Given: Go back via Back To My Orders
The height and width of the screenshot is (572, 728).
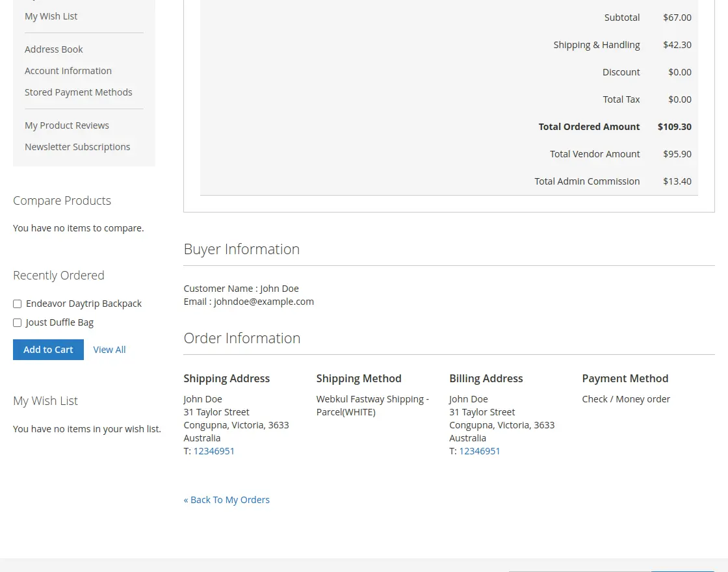Looking at the screenshot, I should point(226,500).
